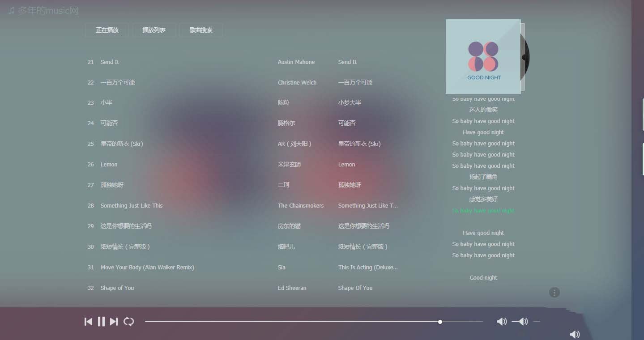Lower volume with the left speaker icon

pos(502,321)
